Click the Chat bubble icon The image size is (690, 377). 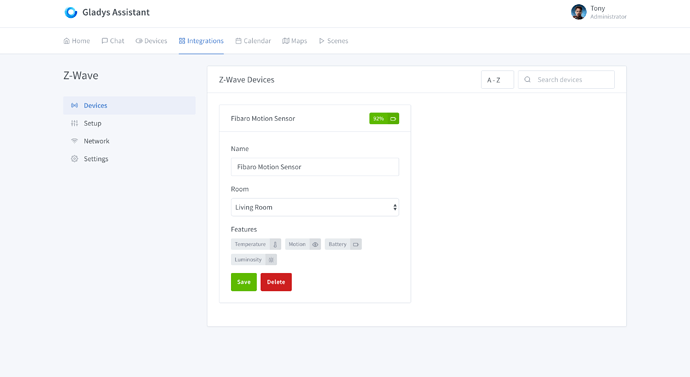105,41
